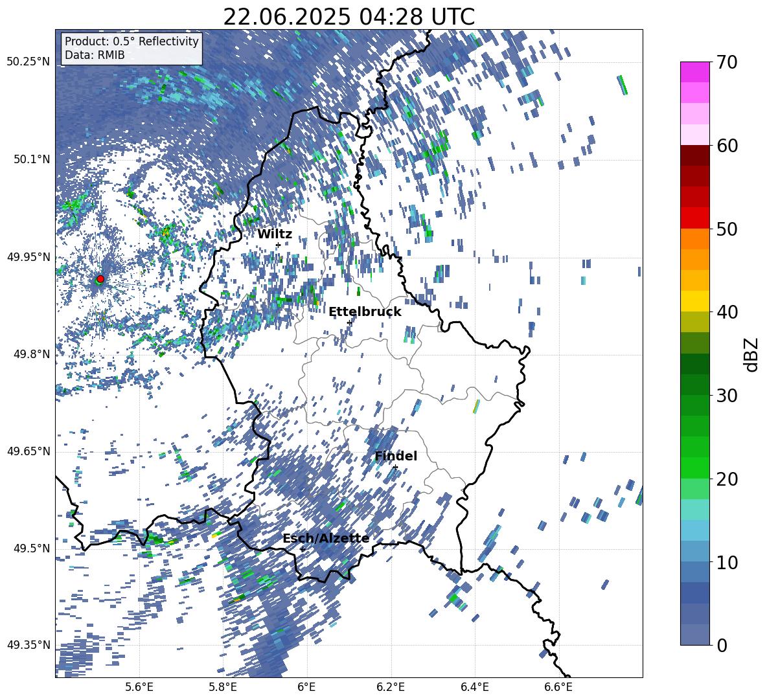The width and height of the screenshot is (767, 700).
Task: Click the Product: 0.5° Reflectivity text
Action: (132, 41)
